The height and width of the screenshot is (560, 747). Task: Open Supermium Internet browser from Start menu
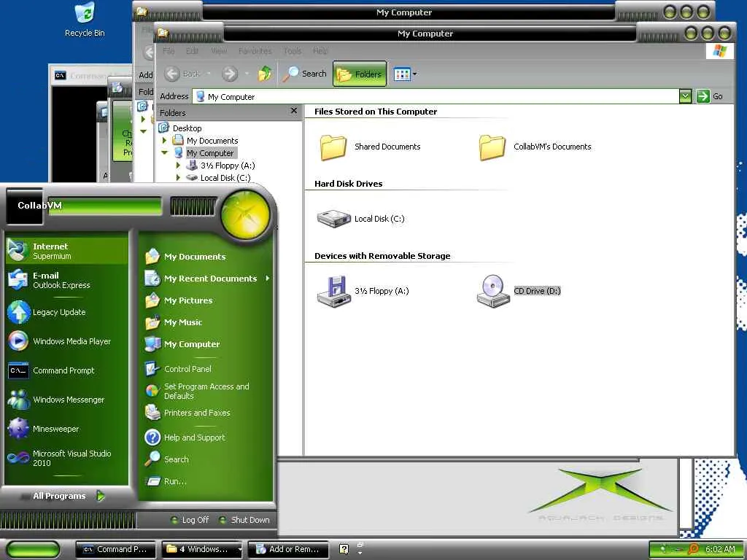(66, 251)
